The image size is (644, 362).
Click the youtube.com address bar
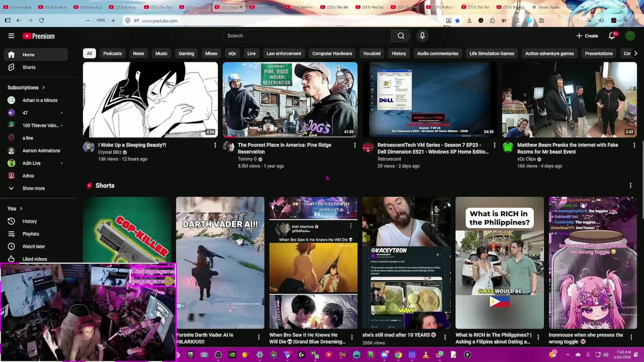point(282,21)
